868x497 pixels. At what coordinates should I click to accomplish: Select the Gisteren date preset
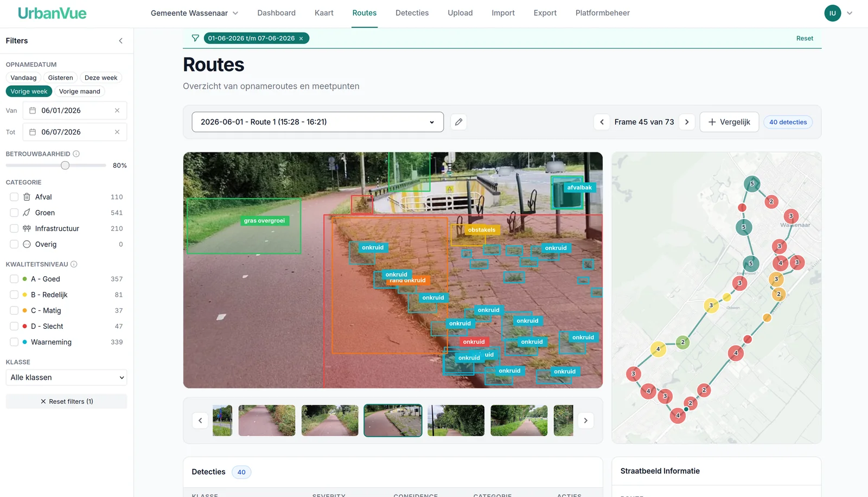pyautogui.click(x=60, y=78)
